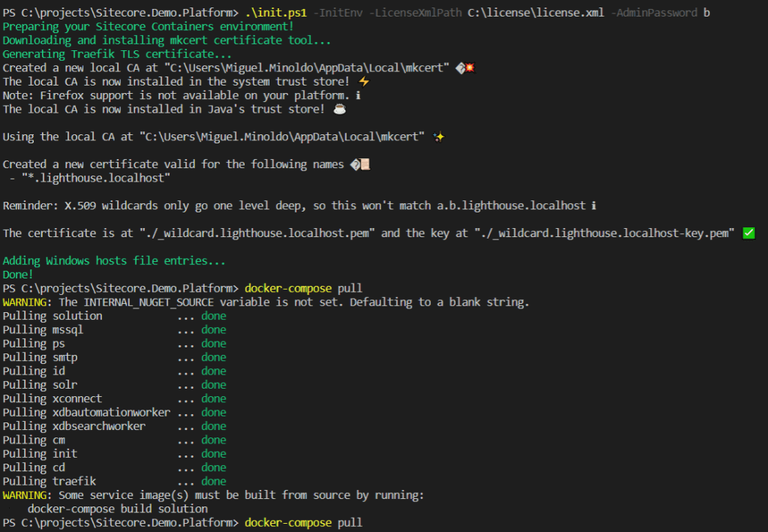
Task: Click the sparkles icon after local CA path
Action: click(x=438, y=137)
